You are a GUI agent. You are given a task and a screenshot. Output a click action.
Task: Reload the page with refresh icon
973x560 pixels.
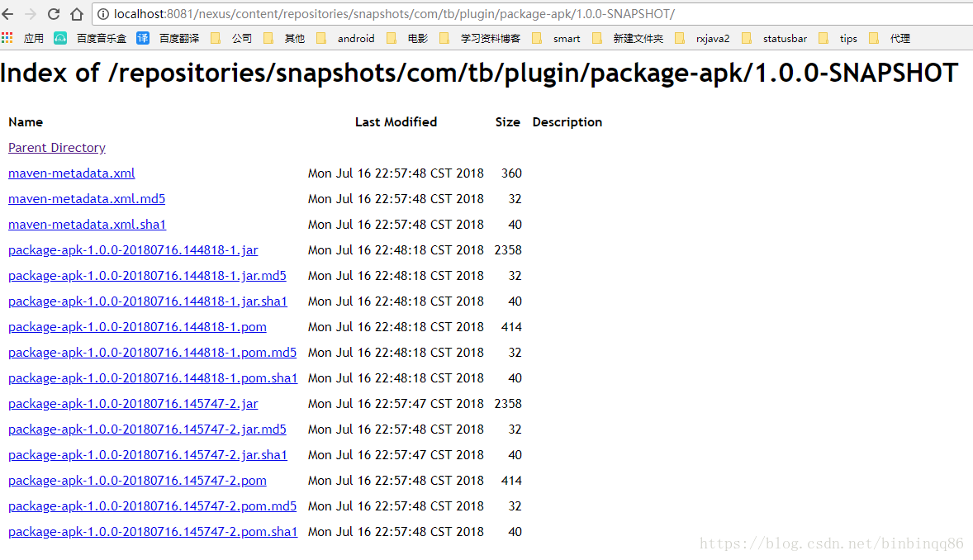click(x=54, y=14)
